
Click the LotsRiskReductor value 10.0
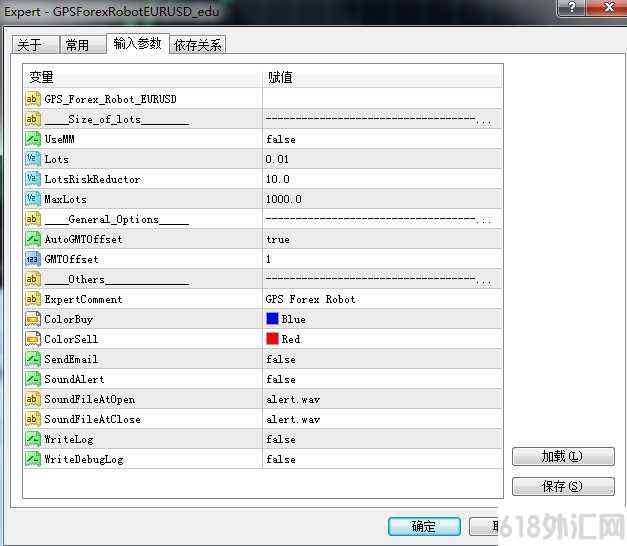pyautogui.click(x=278, y=179)
